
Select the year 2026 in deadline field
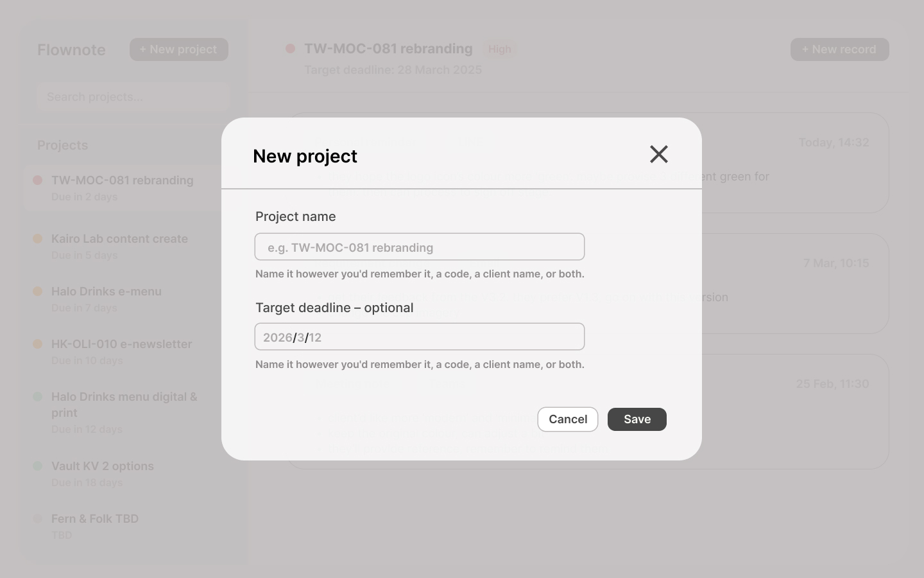click(277, 338)
